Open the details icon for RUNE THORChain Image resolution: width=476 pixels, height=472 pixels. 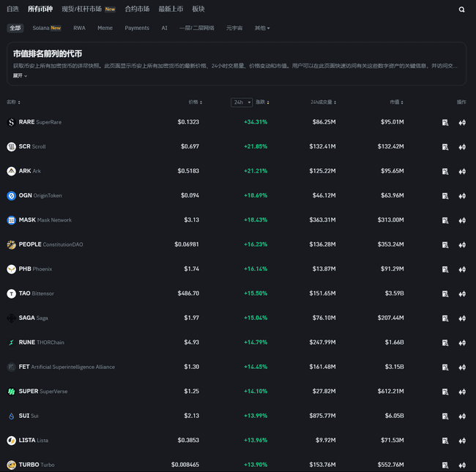click(x=445, y=342)
